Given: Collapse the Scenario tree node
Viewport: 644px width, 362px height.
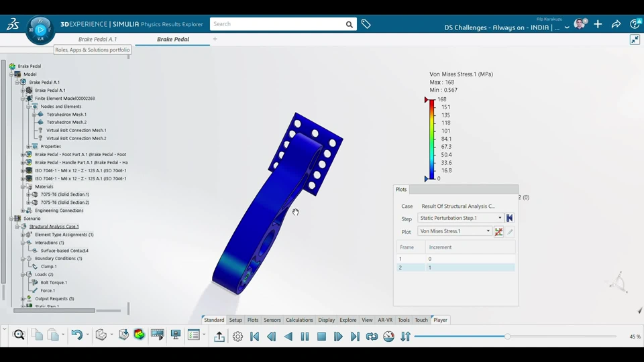Looking at the screenshot, I should (x=11, y=219).
